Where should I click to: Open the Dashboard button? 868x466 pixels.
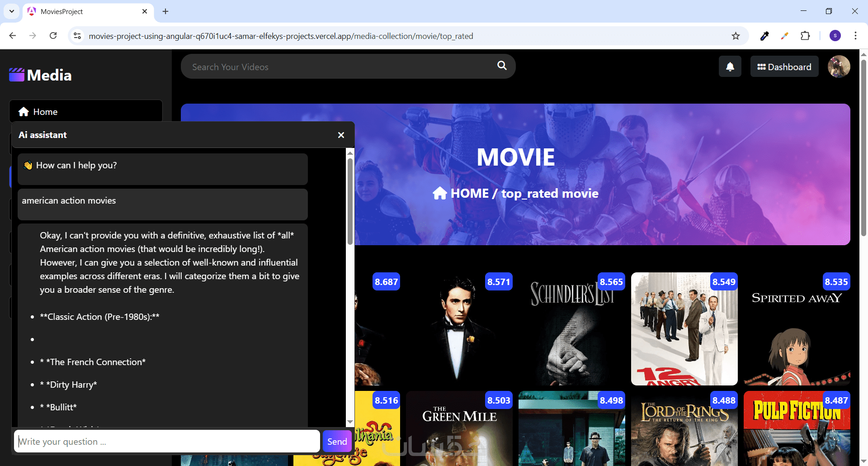pyautogui.click(x=784, y=67)
